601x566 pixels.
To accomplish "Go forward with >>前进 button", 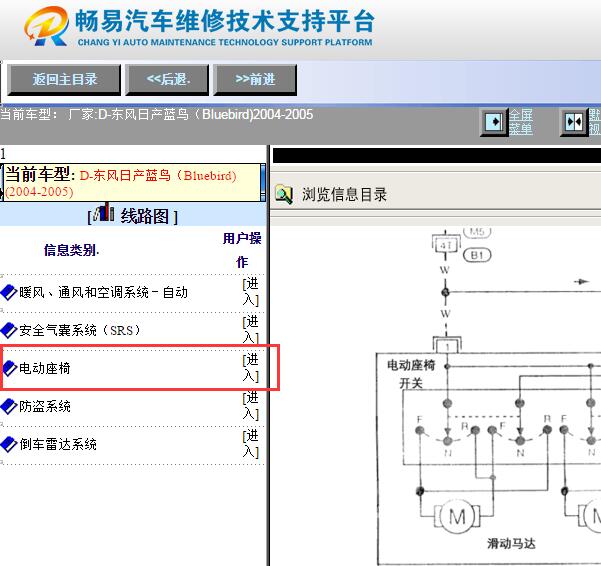I will click(255, 80).
